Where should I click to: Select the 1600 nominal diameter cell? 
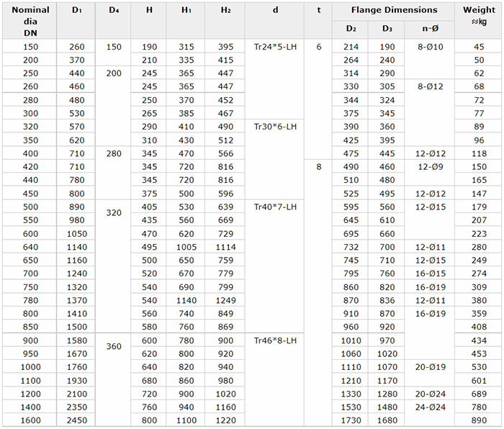click(x=30, y=420)
